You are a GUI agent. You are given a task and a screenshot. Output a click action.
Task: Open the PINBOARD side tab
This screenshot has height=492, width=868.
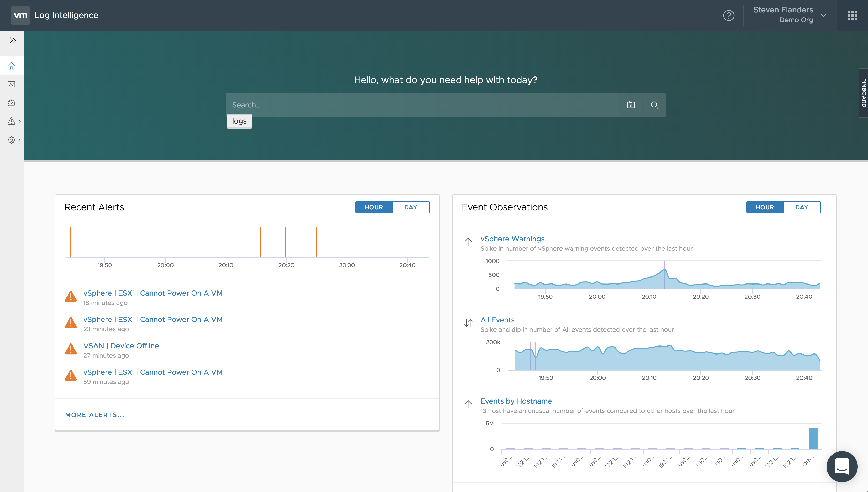(x=863, y=93)
